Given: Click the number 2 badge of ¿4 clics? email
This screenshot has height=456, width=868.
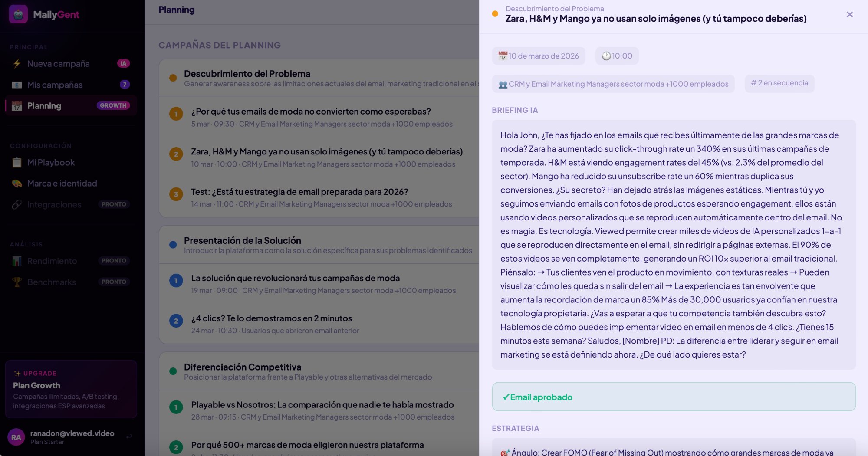Looking at the screenshot, I should [x=176, y=321].
